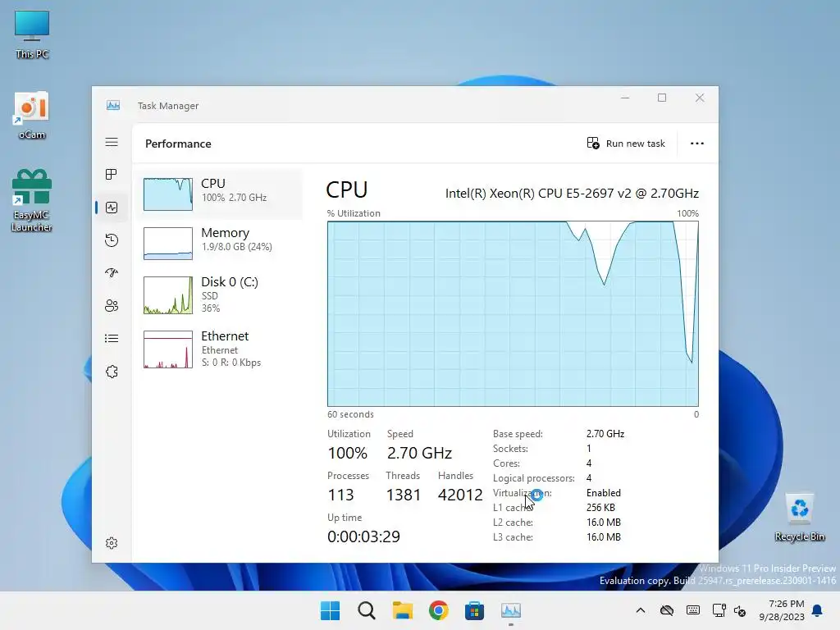Viewport: 840px width, 630px height.
Task: Click the L1 cache value 256 KB
Action: click(600, 507)
